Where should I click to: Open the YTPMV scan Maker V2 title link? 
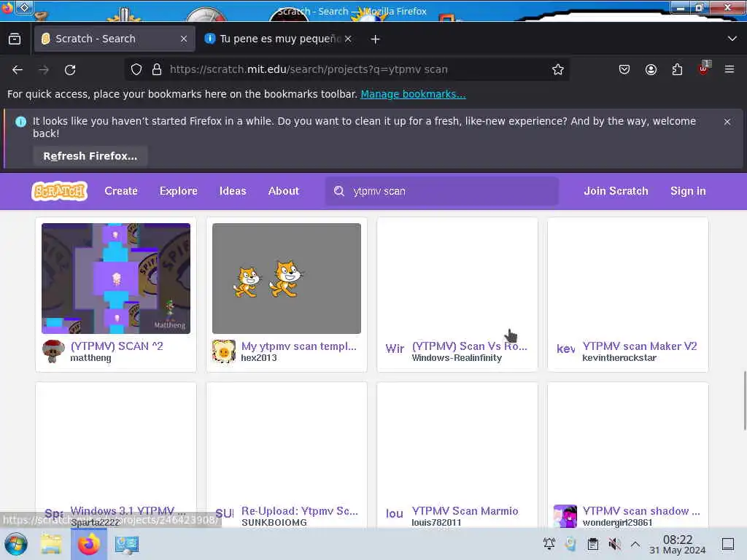pyautogui.click(x=639, y=346)
